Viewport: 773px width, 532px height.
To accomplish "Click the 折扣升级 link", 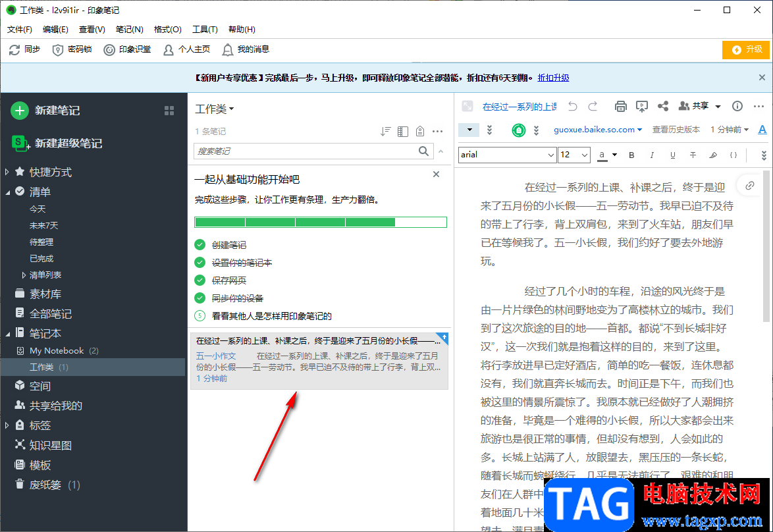I will [553, 78].
